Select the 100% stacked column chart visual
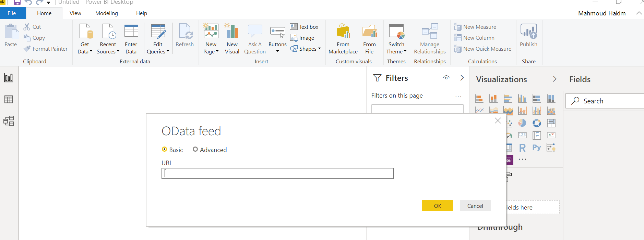The height and width of the screenshot is (240, 644). click(x=551, y=99)
